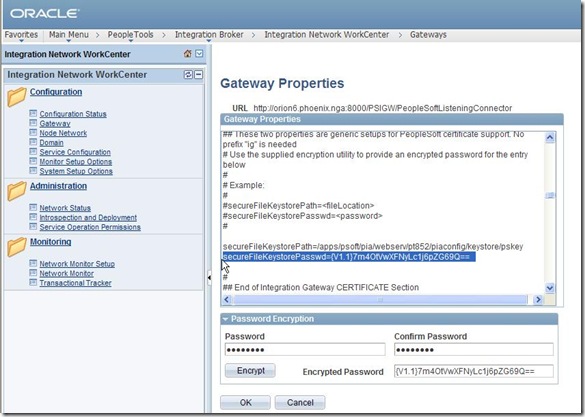Click the page icon beside Network Monitor
585x417 pixels.
point(33,273)
